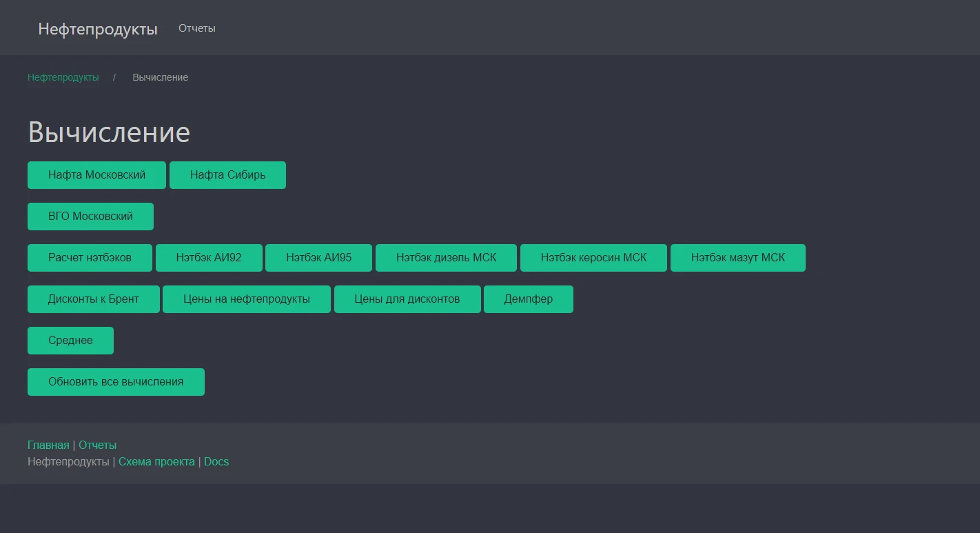The width and height of the screenshot is (980, 533).
Task: Click the Среднее button
Action: pos(70,341)
